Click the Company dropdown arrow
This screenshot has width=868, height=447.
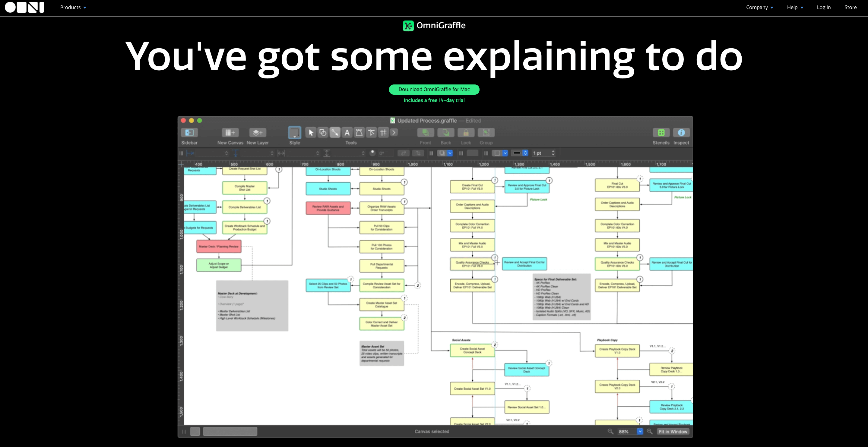(771, 8)
